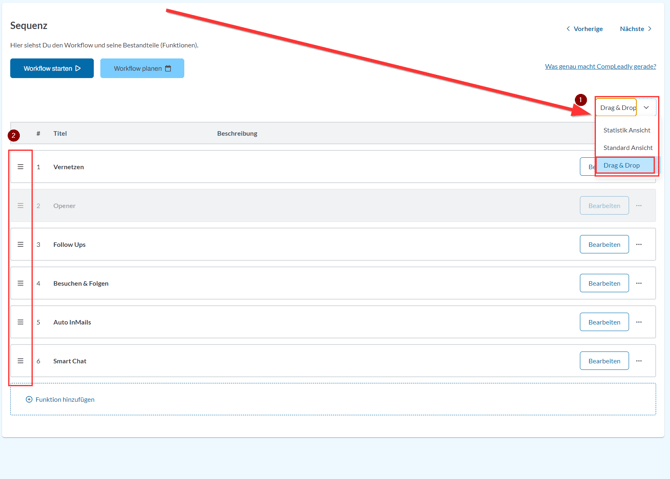Select Standard Ansicht from view menu
Screen dimensions: 670x479
click(x=627, y=148)
